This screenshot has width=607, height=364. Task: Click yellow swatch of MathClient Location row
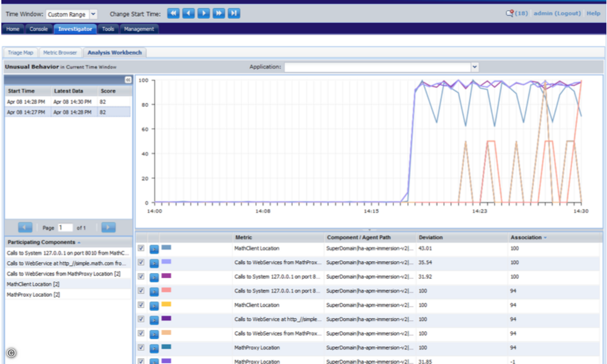tap(166, 304)
